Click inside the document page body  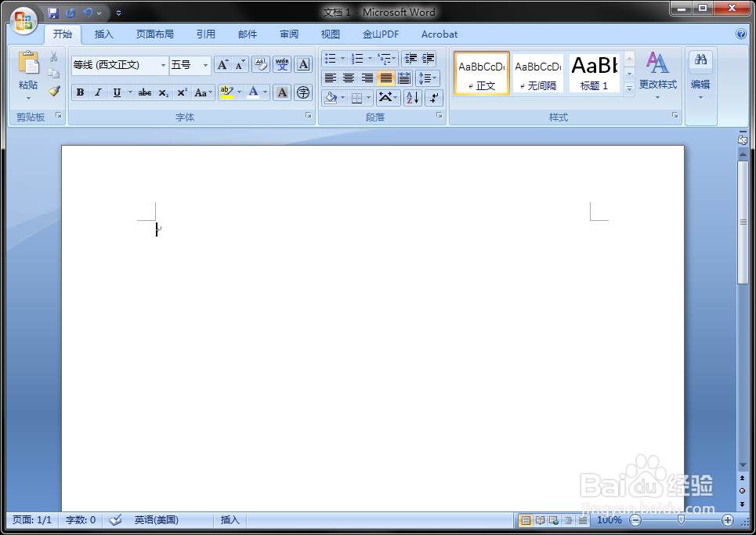coord(373,327)
